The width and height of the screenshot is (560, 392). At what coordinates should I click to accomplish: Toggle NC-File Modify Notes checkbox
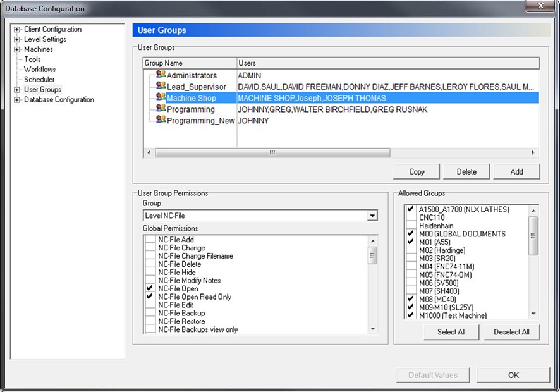coord(150,281)
